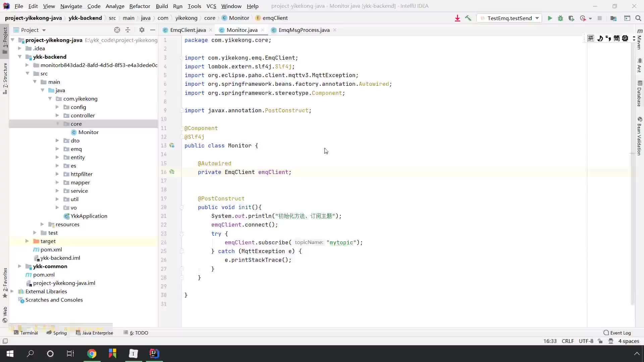Click the Windows Start button
The height and width of the screenshot is (362, 644).
pyautogui.click(x=10, y=353)
